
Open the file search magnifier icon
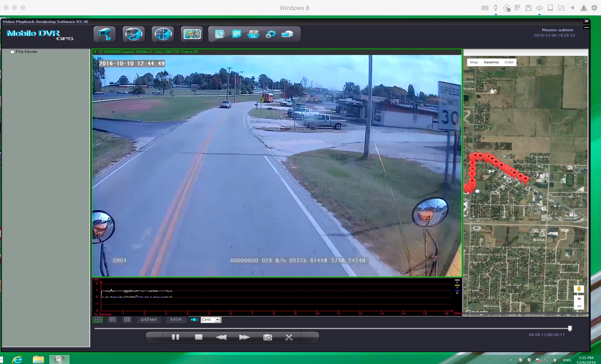220,34
